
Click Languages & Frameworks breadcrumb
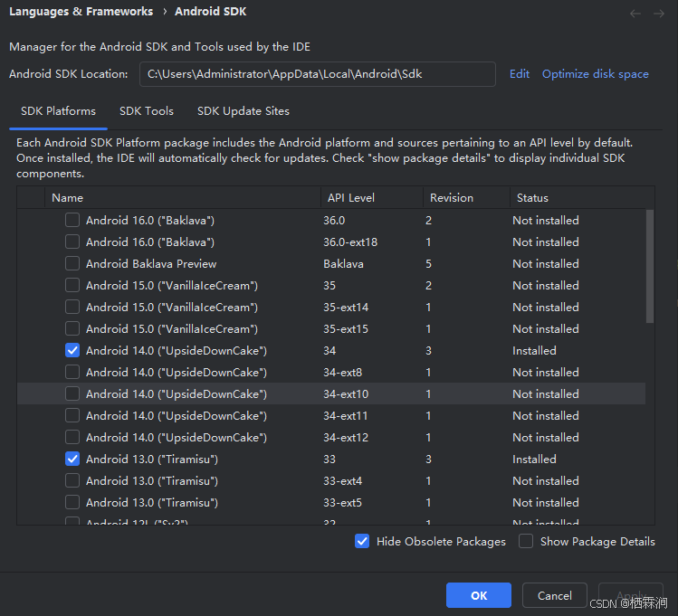[81, 12]
